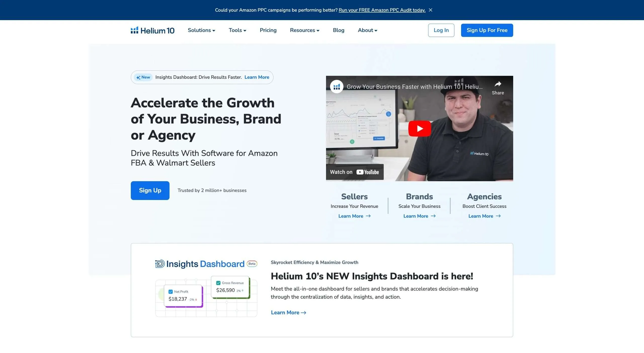The height and width of the screenshot is (353, 644).
Task: Click the Beta badge
Action: pos(252,264)
